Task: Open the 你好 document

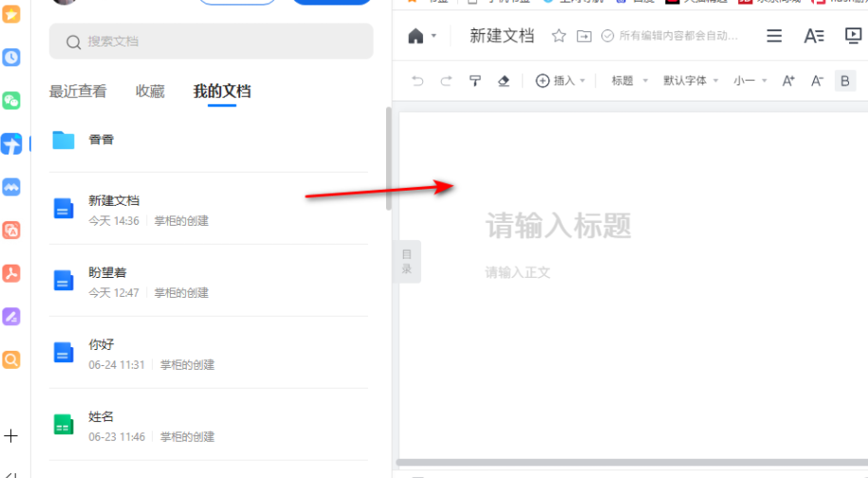Action: coord(208,353)
